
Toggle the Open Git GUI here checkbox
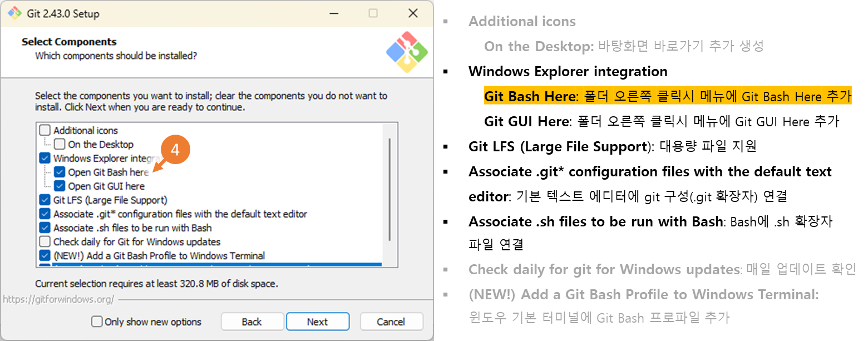click(60, 186)
